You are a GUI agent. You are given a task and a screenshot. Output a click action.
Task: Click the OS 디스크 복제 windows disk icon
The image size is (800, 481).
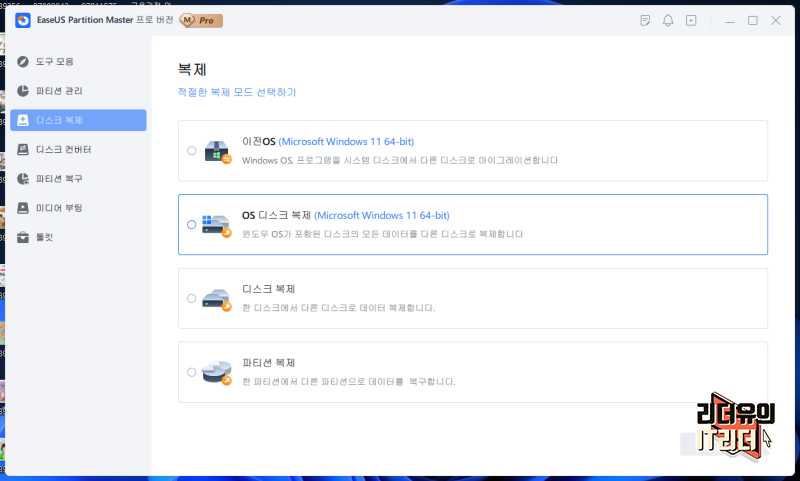pos(217,226)
